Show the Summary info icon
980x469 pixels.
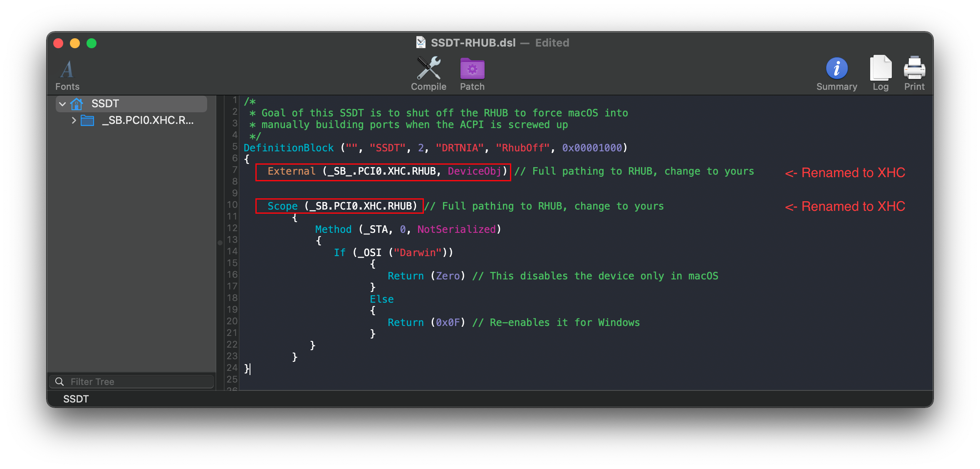point(836,69)
